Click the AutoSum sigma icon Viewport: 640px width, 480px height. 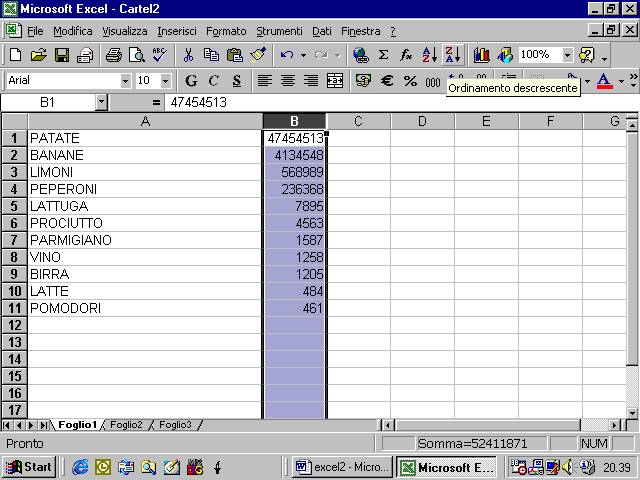(383, 55)
